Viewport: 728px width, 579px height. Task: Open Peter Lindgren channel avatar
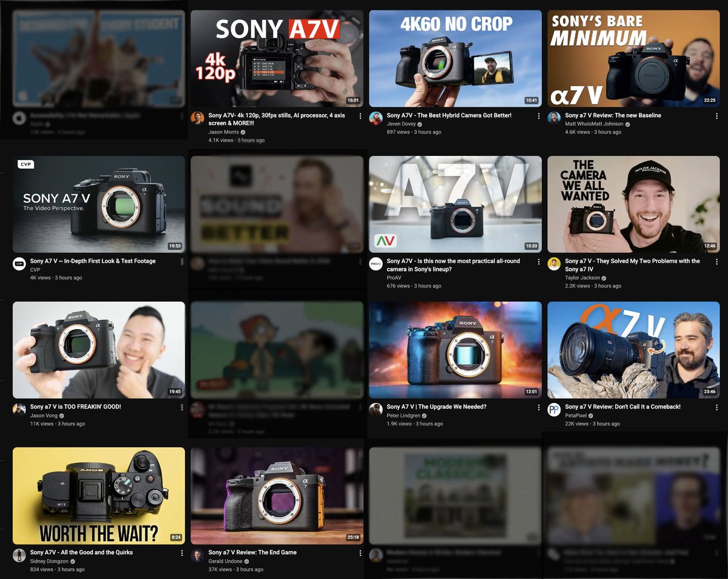(x=376, y=409)
